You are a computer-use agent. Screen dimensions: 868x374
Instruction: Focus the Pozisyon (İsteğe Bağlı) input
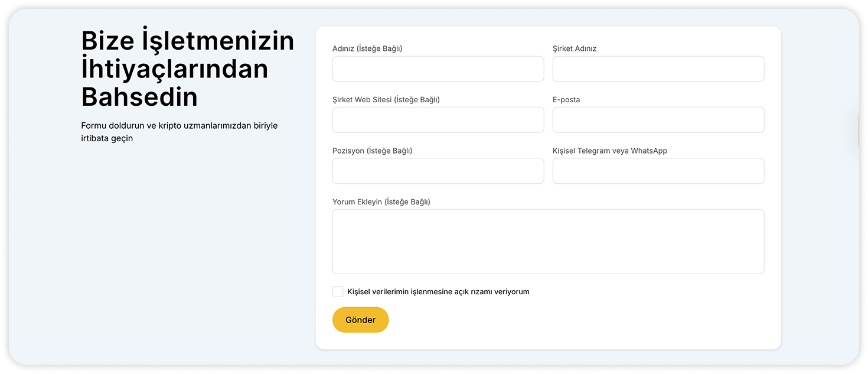(x=438, y=171)
